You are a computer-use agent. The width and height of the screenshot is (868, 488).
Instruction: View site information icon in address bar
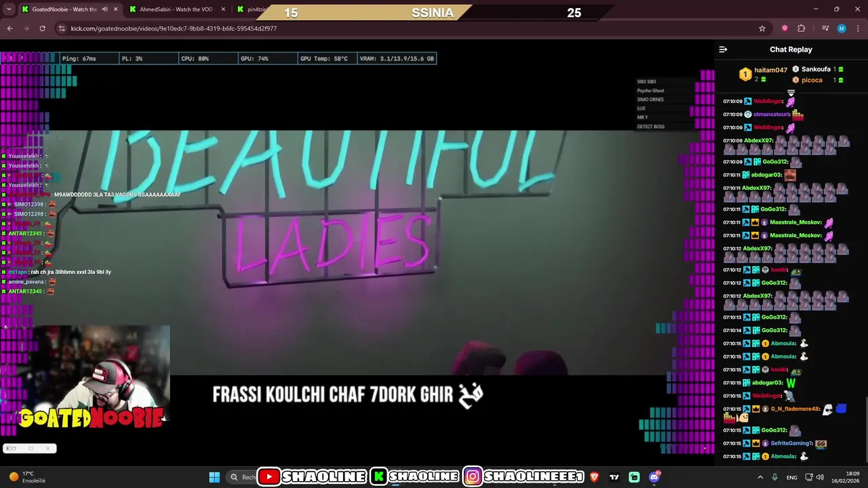(x=62, y=28)
